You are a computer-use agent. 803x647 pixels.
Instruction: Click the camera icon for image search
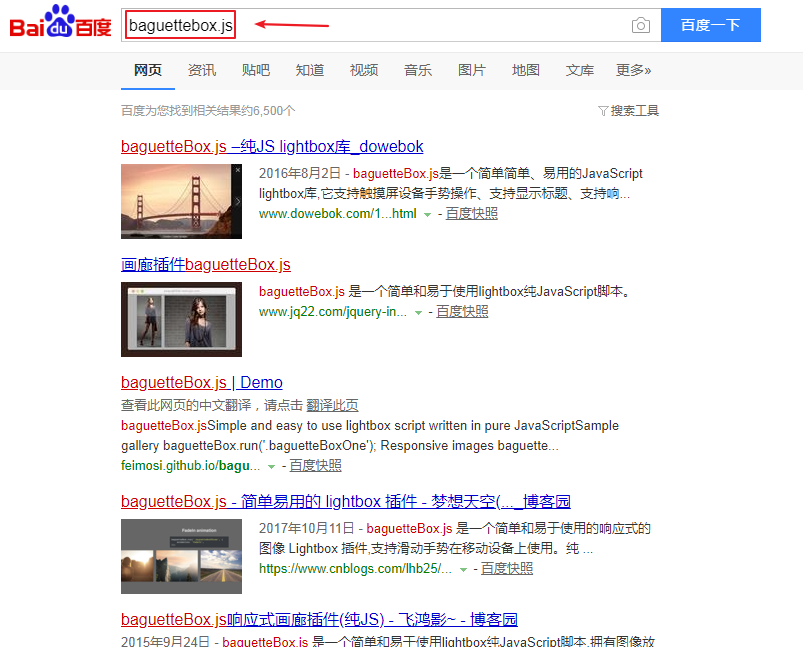640,24
